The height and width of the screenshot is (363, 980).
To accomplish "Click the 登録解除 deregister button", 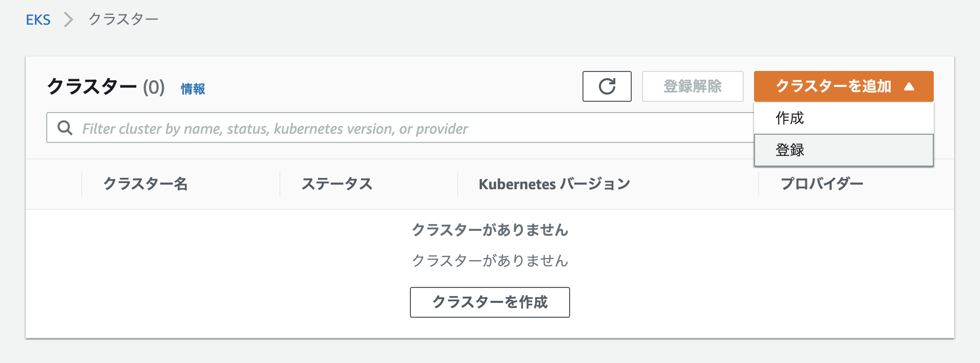I will (x=692, y=86).
